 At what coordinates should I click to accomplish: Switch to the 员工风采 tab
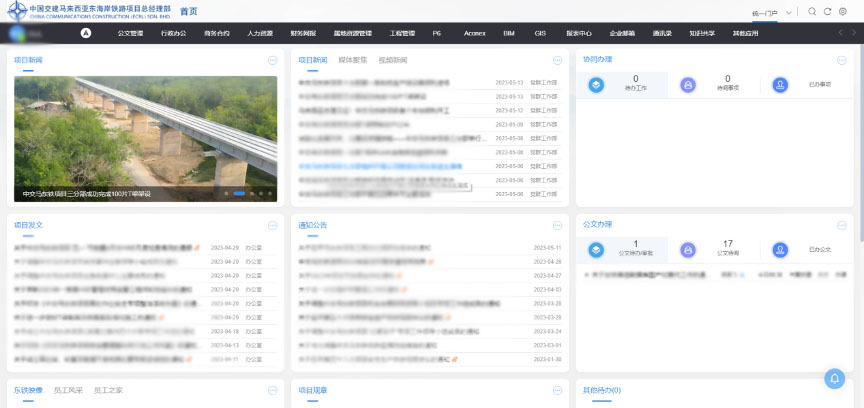[67, 390]
